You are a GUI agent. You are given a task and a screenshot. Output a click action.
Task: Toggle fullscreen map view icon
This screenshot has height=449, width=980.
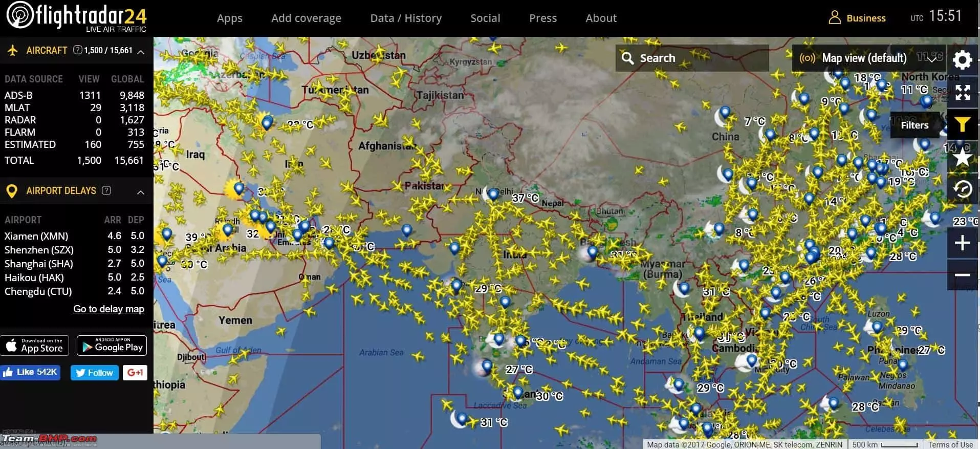point(962,93)
